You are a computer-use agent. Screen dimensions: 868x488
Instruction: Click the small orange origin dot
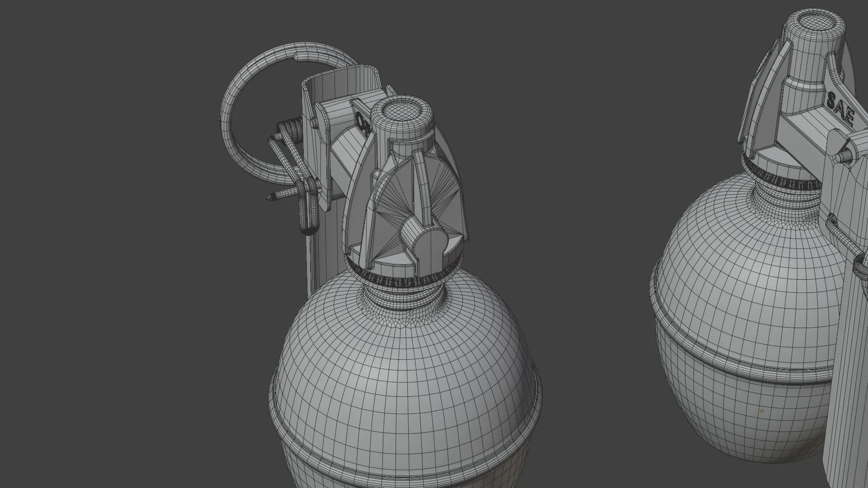[x=762, y=411]
